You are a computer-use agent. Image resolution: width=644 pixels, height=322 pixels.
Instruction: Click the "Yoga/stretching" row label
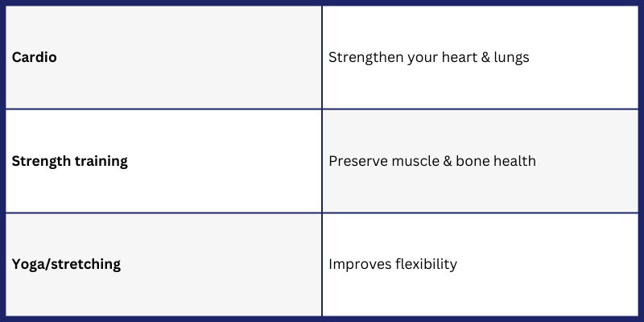point(66,264)
